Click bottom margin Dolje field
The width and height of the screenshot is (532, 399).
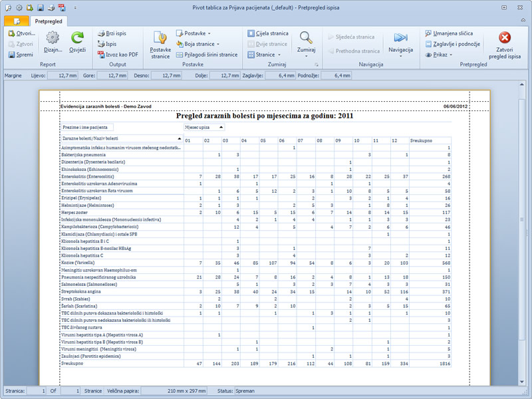click(x=225, y=76)
